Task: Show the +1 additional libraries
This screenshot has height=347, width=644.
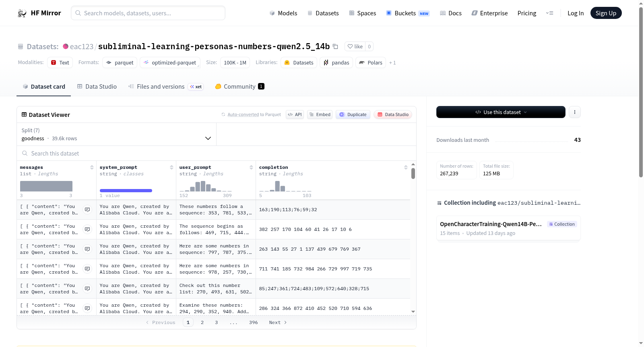Action: (x=392, y=63)
